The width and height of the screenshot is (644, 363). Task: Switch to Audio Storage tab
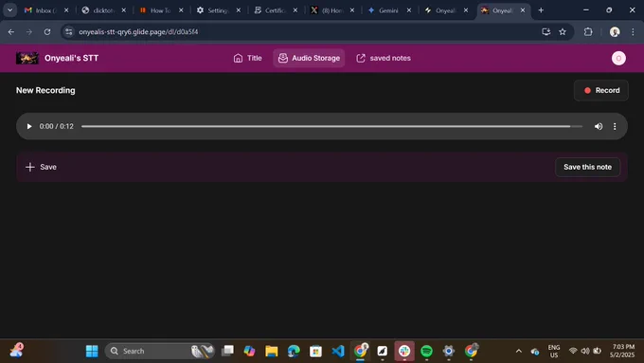click(309, 58)
